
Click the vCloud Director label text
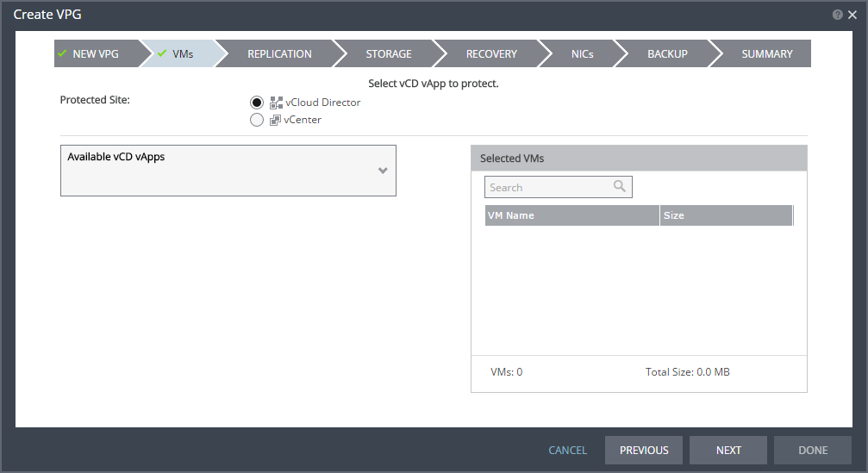tap(322, 103)
